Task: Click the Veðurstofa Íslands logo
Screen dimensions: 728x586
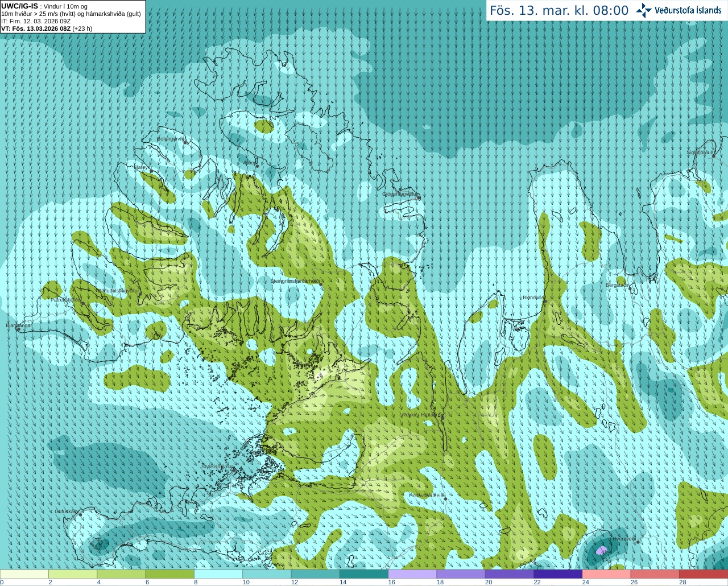Action: pyautogui.click(x=679, y=10)
